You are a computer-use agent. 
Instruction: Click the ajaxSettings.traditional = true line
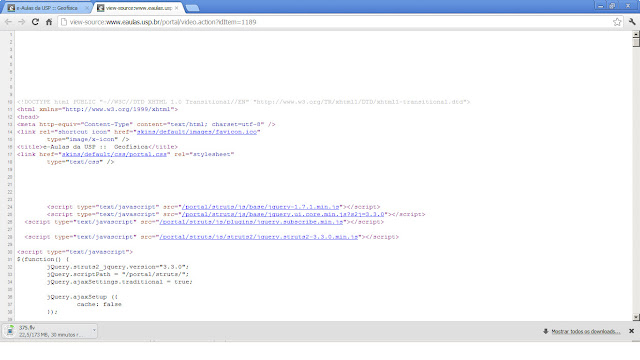pos(120,282)
